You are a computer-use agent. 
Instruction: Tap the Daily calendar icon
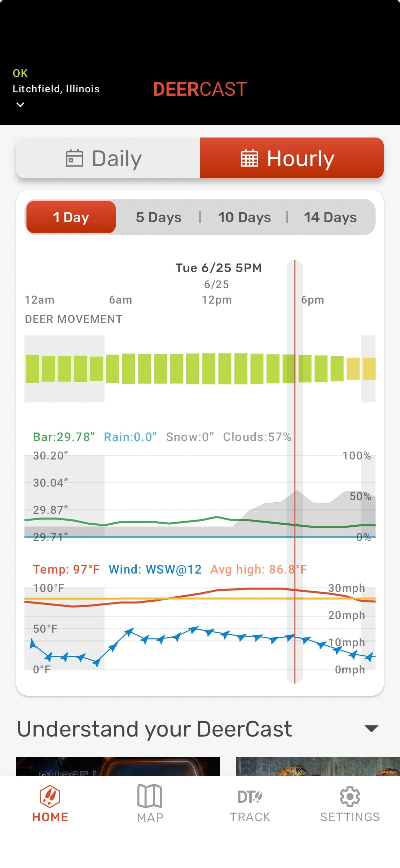pos(74,158)
